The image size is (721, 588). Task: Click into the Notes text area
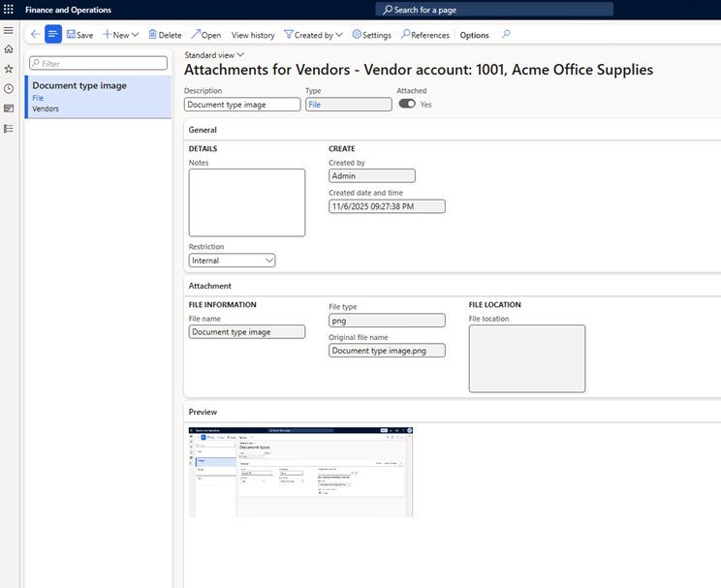pos(247,202)
